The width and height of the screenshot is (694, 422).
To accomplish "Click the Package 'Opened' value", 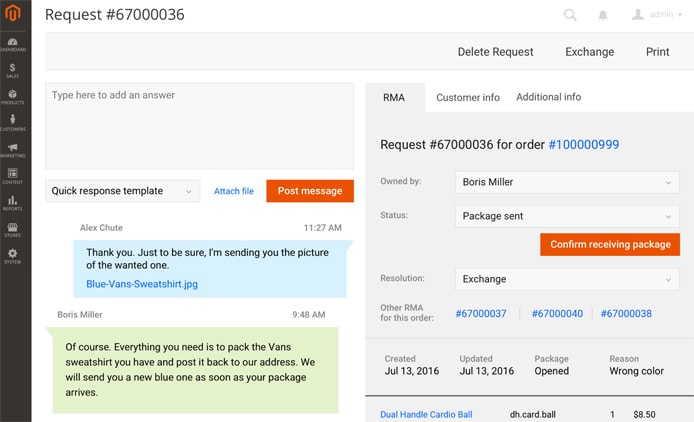I will pyautogui.click(x=551, y=371).
